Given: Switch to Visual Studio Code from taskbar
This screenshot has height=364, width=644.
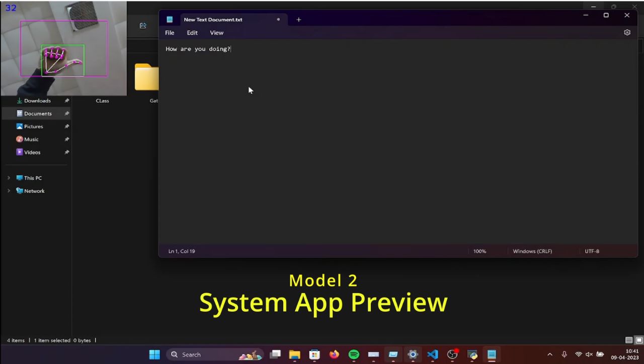Looking at the screenshot, I should [433, 354].
